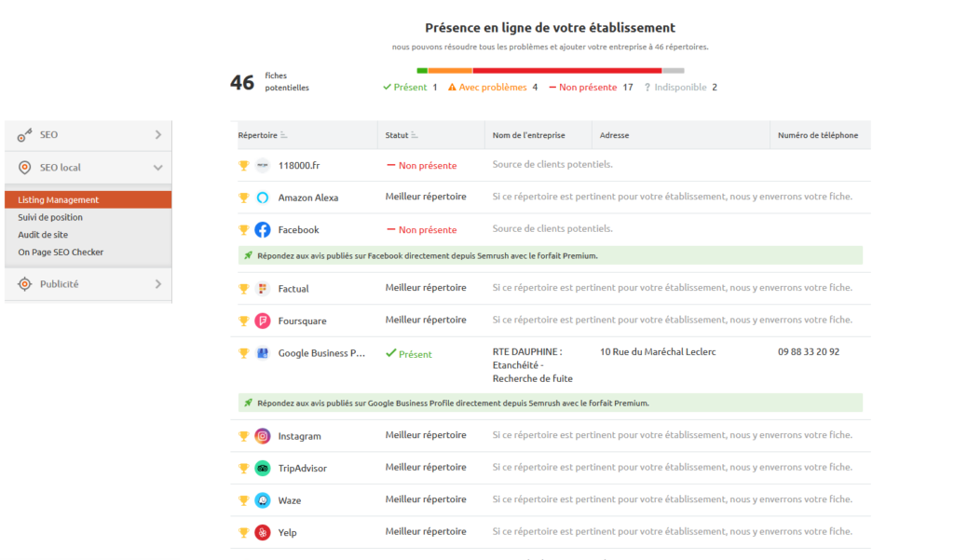Click the Google Business Profile icon
The width and height of the screenshot is (954, 560).
pos(263,353)
